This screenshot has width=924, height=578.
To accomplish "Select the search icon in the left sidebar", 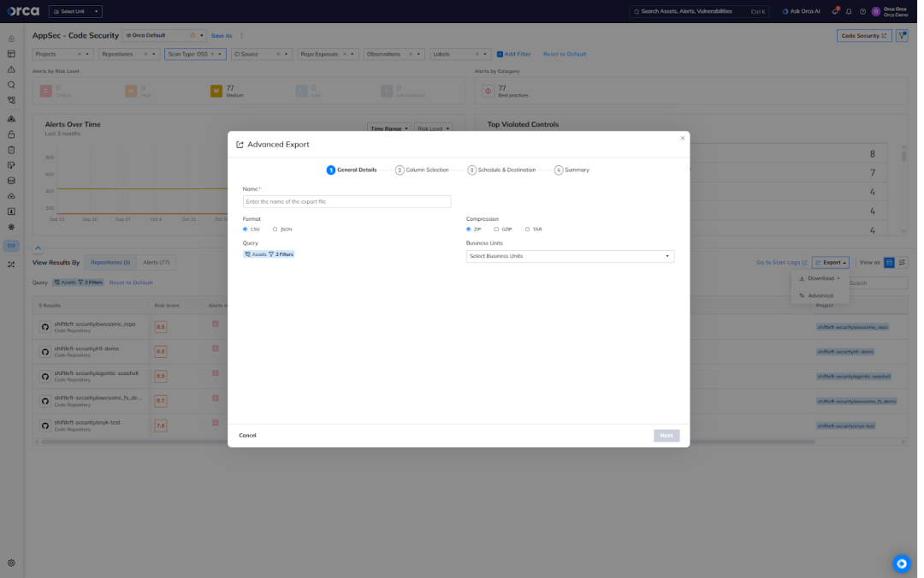I will (11, 84).
